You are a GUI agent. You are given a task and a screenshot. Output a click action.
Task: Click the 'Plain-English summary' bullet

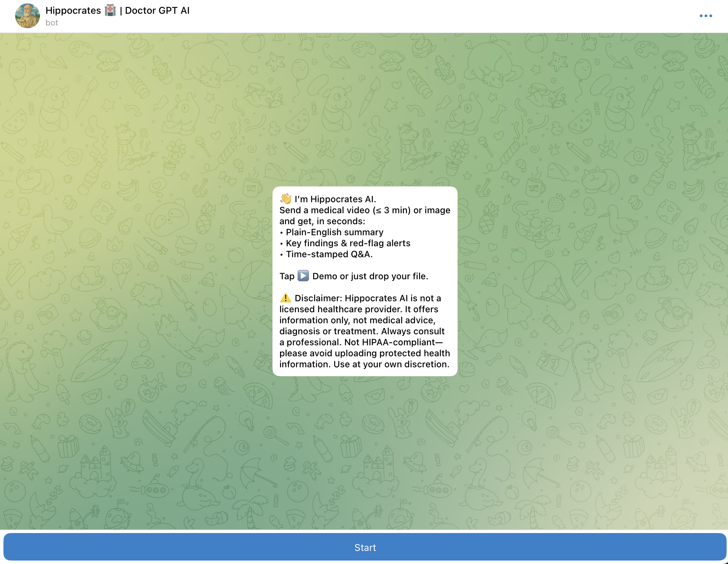(334, 232)
